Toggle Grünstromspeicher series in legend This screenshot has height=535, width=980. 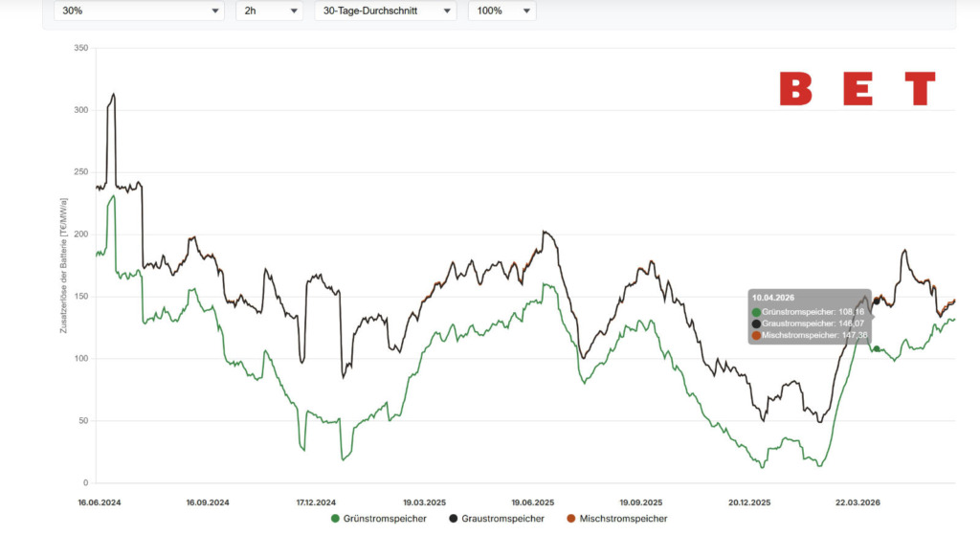coord(379,519)
